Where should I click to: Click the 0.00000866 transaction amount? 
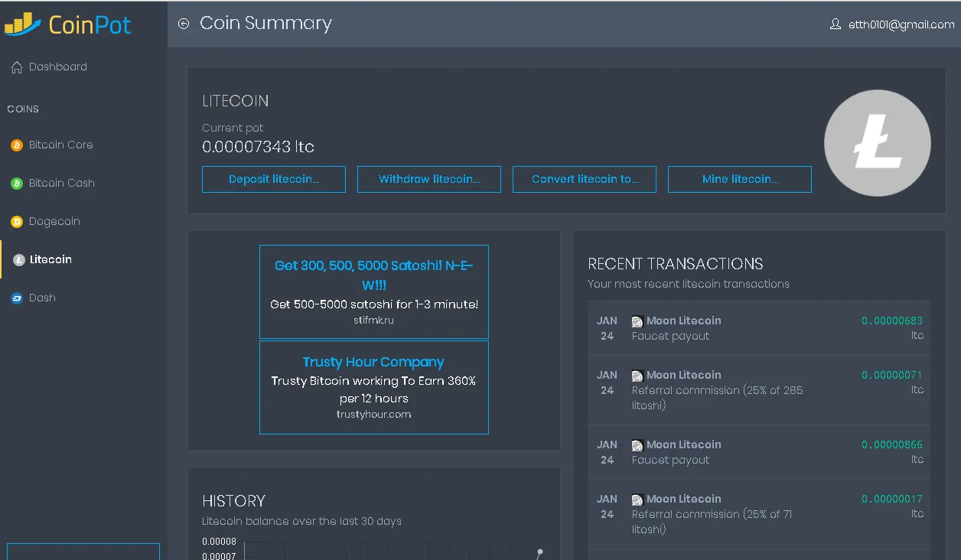(x=892, y=444)
